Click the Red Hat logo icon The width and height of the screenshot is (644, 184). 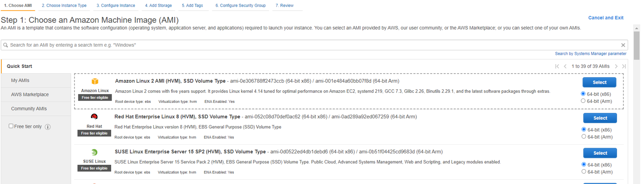94,117
